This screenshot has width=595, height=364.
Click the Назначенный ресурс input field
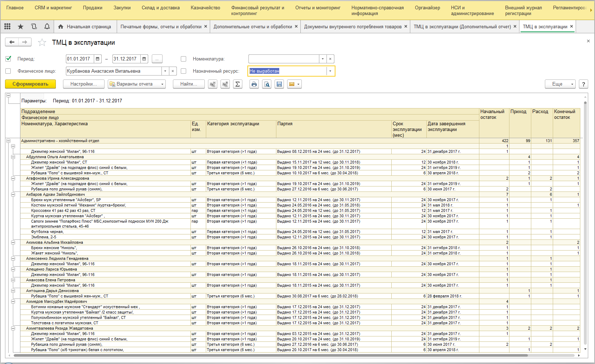click(287, 71)
